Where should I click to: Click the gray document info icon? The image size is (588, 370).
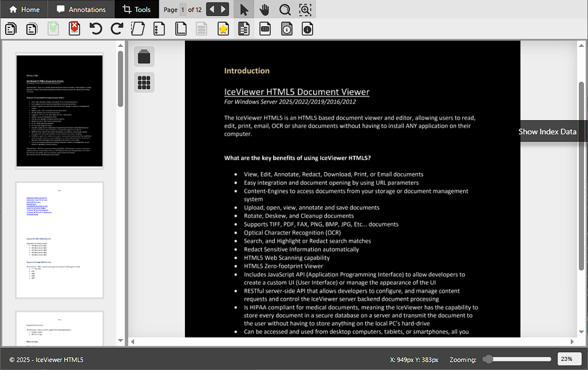[286, 29]
